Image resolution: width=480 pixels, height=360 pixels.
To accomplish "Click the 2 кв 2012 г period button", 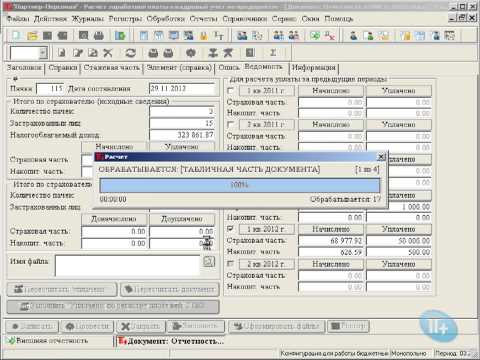I will coord(266,264).
